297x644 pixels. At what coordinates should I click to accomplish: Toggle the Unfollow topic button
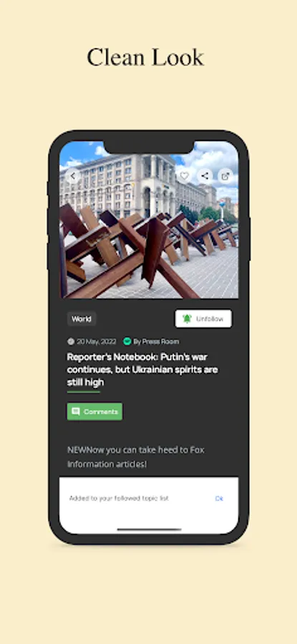click(x=203, y=318)
